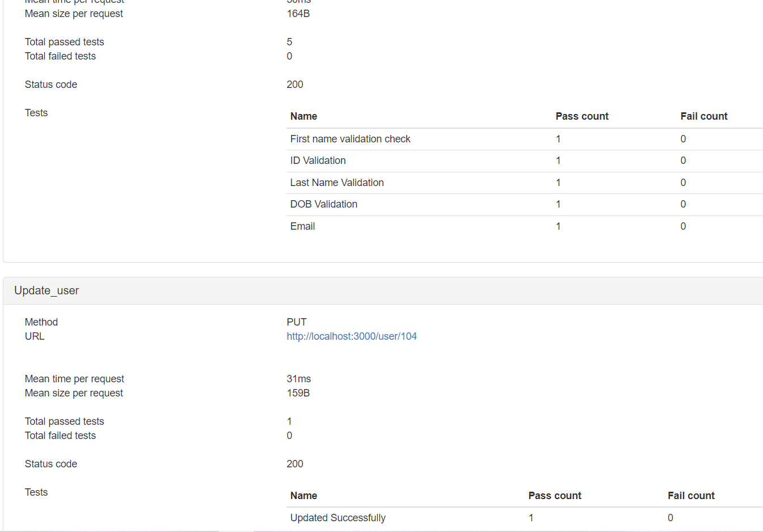
Task: Click pass count in ID Validation row
Action: pos(558,161)
